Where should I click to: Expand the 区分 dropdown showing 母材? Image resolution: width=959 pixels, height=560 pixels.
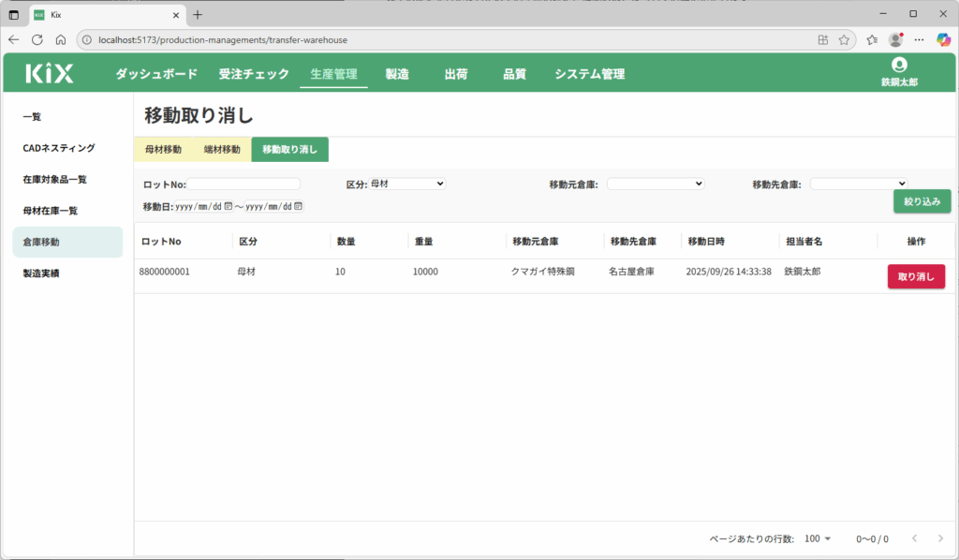(x=407, y=184)
